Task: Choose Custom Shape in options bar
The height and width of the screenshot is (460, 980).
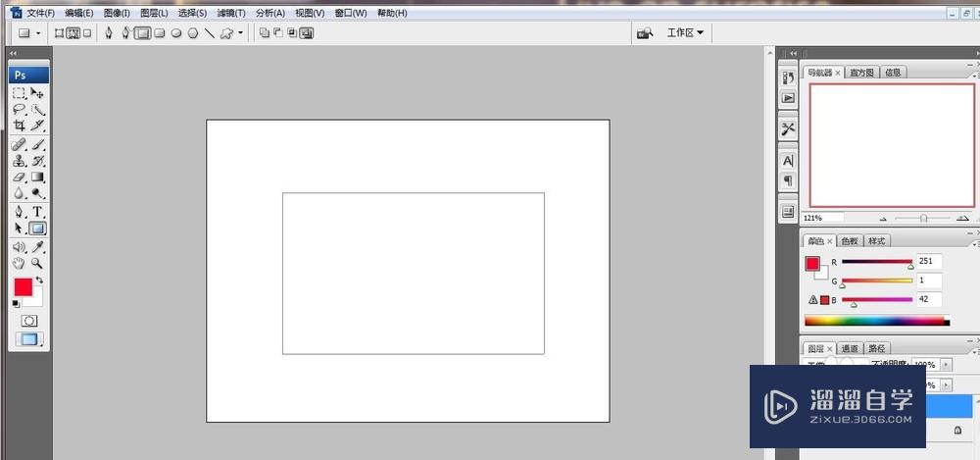Action: [x=226, y=33]
